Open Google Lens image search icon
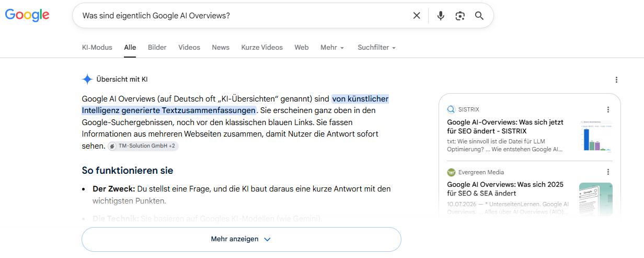 tap(460, 16)
